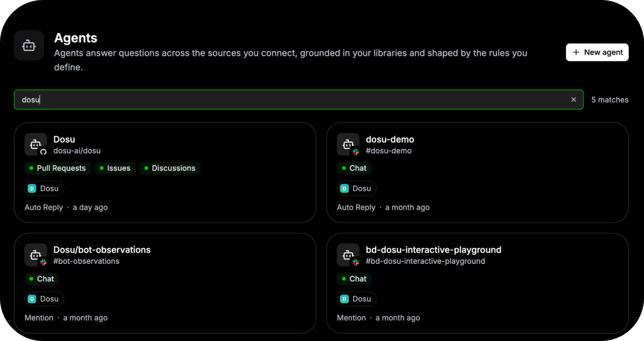Viewport: 644px width, 341px height.
Task: Click the "5 matches" result count
Action: click(610, 100)
